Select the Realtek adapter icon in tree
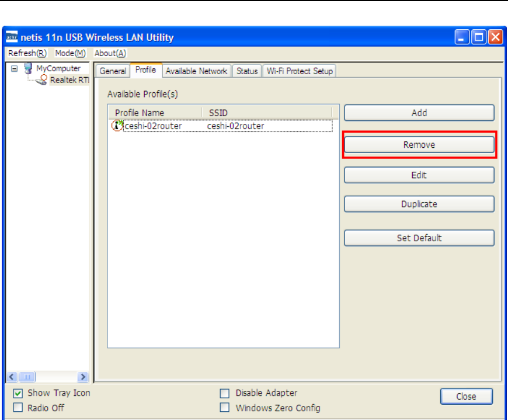Image resolution: width=508 pixels, height=420 pixels. [42, 79]
